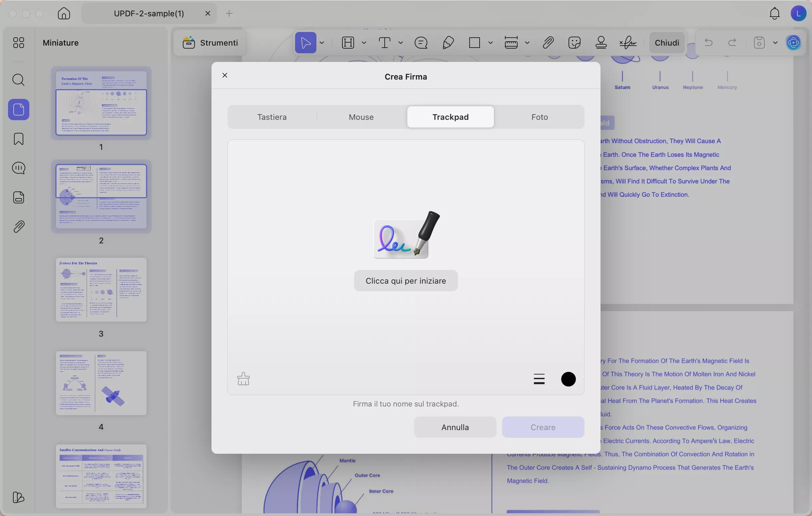This screenshot has height=516, width=812.
Task: Select the Pencil annotation tool
Action: [448, 43]
